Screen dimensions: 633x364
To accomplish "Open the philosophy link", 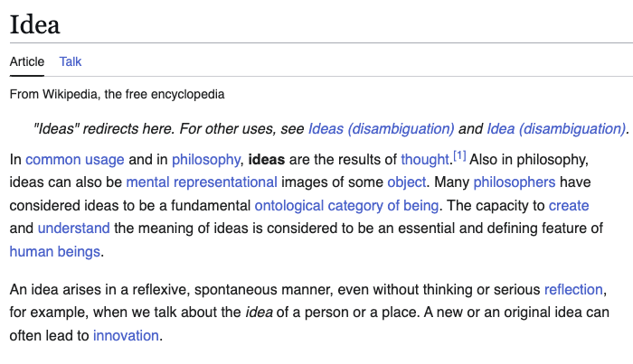I will coord(206,160).
